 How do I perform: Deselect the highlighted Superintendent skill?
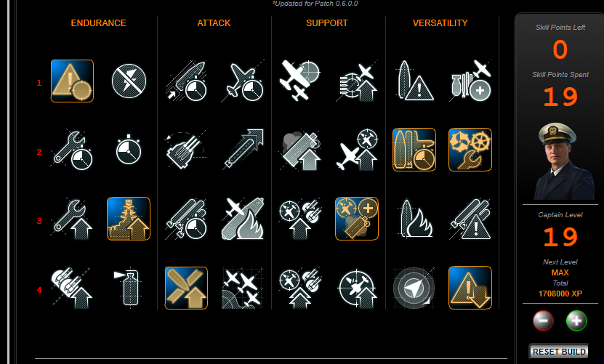[x=357, y=219]
